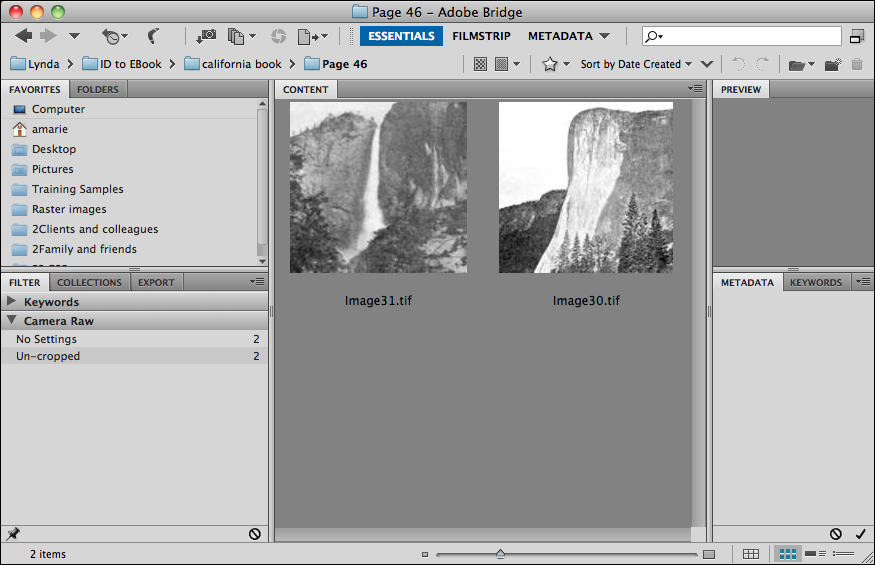Switch to the Metadata workspace
Screen dimensions: 875x565
560,36
